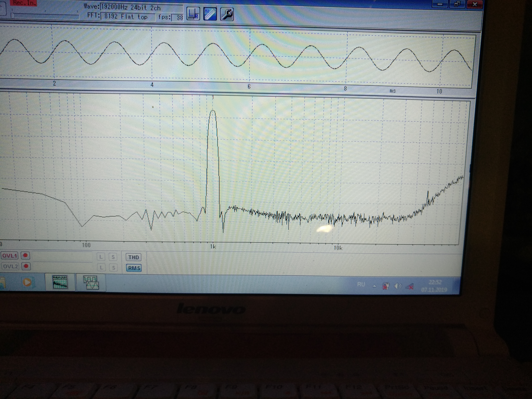Open FFT settings field 8192 Flat top
532x399 pixels.
point(128,17)
